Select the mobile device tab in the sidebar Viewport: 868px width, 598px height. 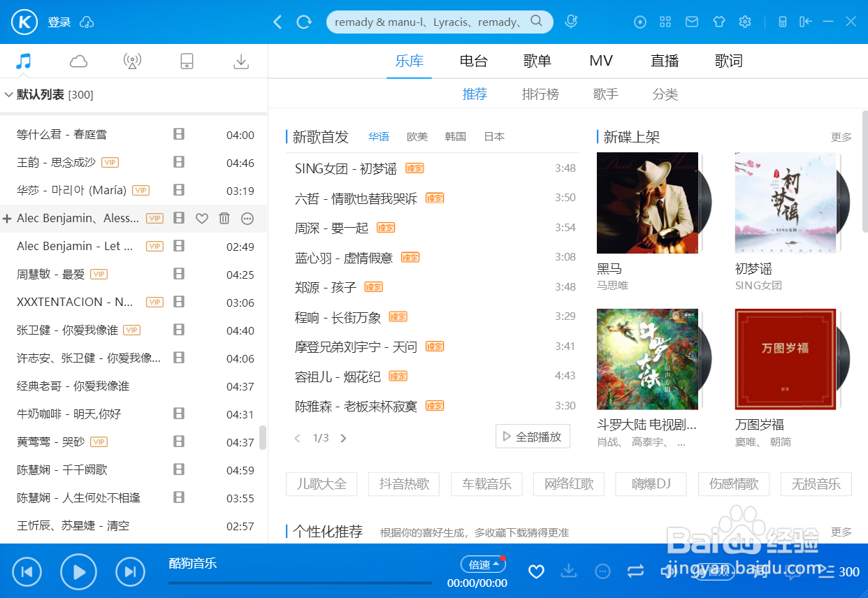click(187, 61)
